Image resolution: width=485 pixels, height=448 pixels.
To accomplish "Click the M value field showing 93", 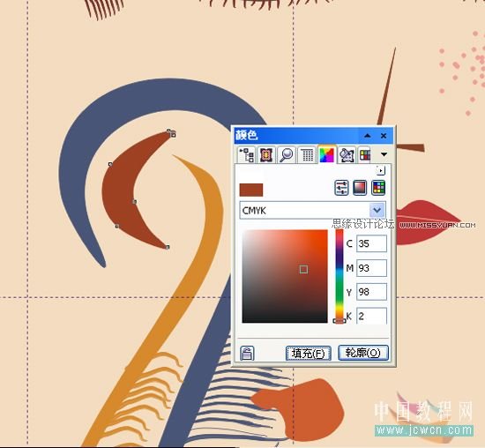I will pyautogui.click(x=371, y=268).
